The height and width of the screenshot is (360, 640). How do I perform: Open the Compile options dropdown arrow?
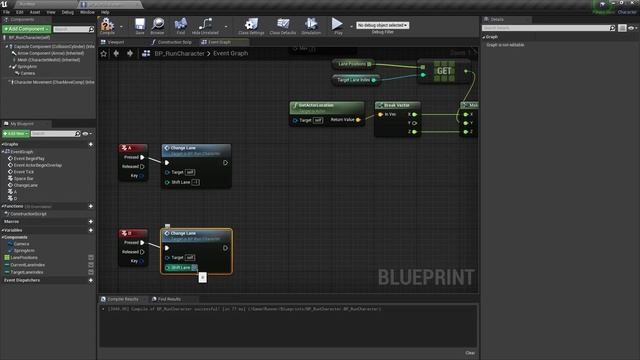click(x=121, y=26)
